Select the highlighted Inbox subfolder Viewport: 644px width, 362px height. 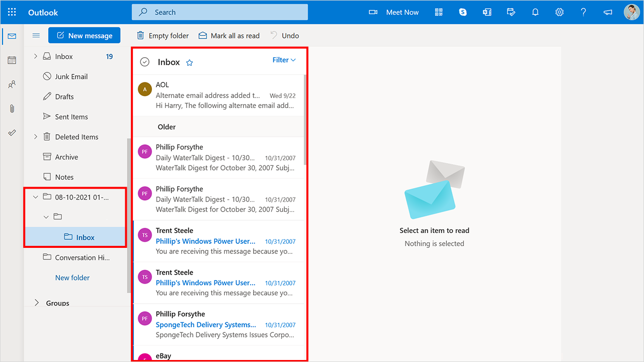pyautogui.click(x=75, y=237)
